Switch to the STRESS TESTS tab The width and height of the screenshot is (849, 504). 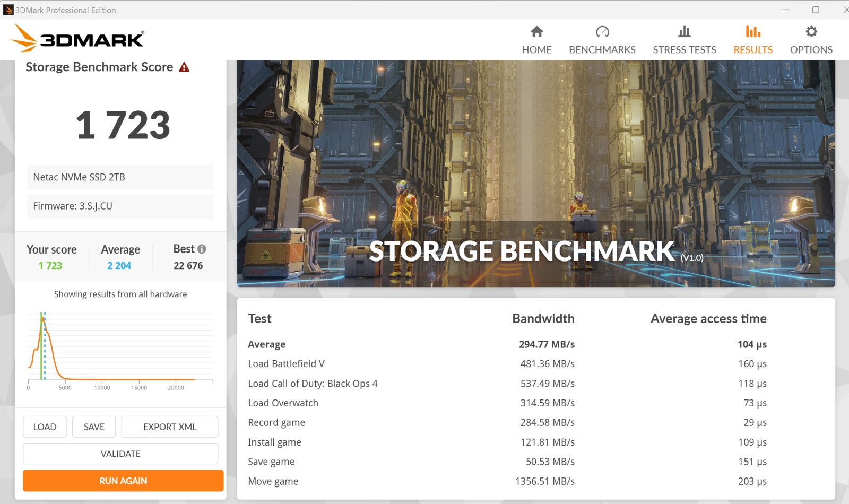tap(685, 40)
